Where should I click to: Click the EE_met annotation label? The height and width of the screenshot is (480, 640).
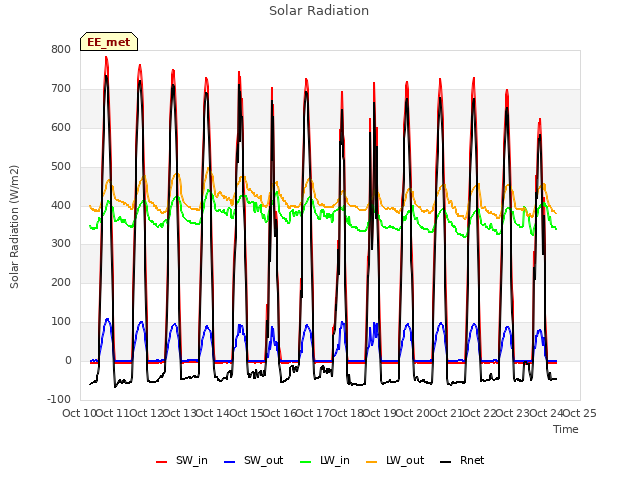[109, 42]
